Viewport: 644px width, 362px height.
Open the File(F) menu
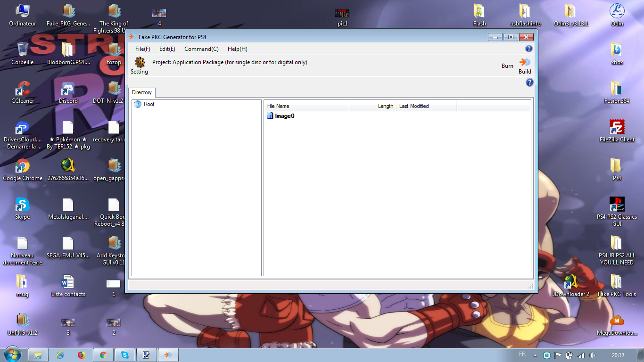pos(142,49)
